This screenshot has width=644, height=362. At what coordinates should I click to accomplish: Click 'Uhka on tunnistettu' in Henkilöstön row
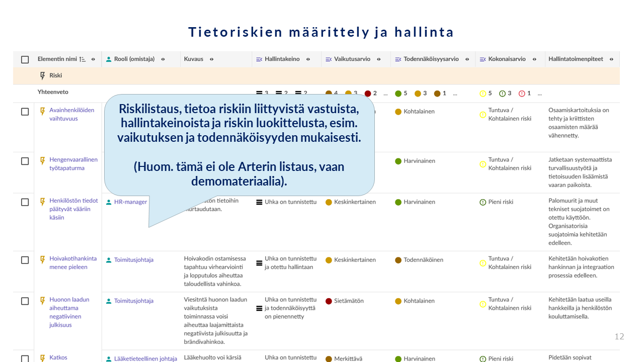tap(291, 202)
